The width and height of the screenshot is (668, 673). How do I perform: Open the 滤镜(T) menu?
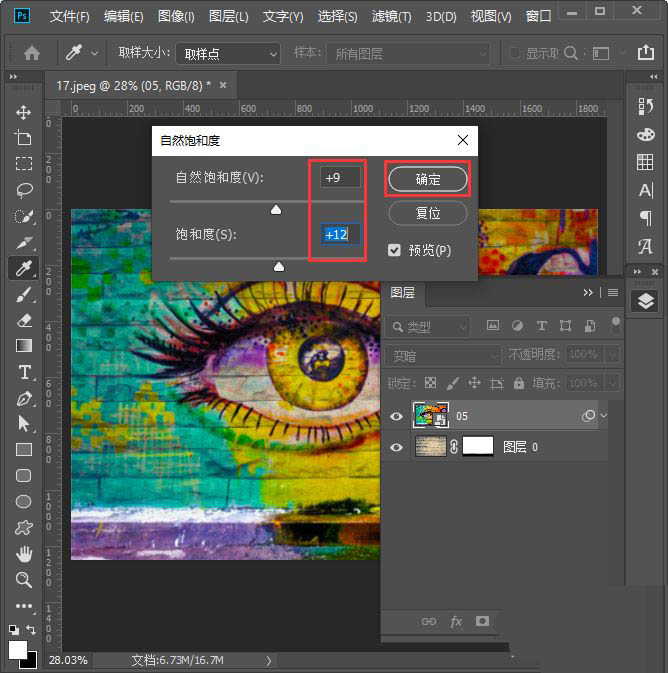click(391, 16)
